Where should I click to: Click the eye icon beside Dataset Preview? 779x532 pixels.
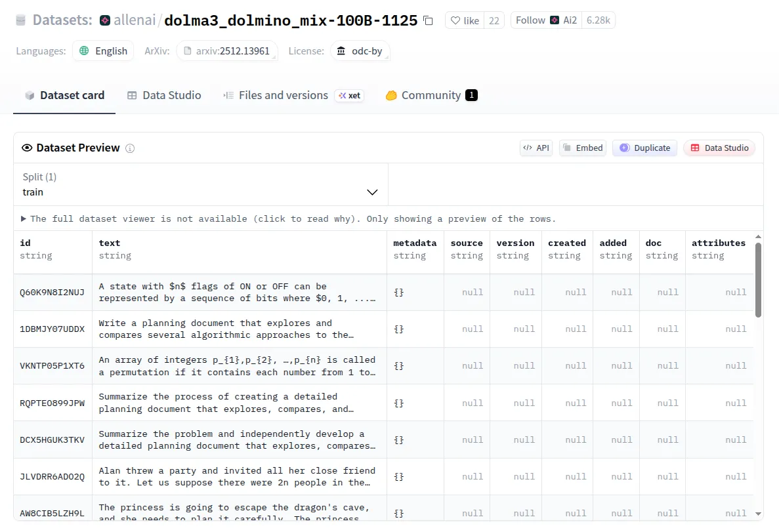coord(27,148)
